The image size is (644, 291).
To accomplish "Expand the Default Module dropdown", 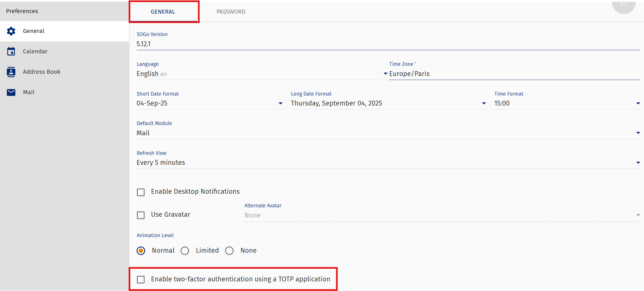I will (x=388, y=133).
